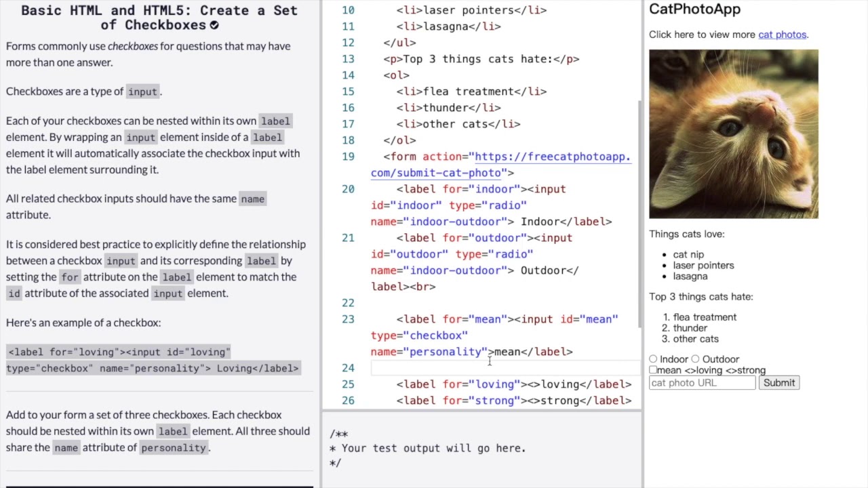The height and width of the screenshot is (488, 868).
Task: Click the example checkbox code snippet
Action: 153,360
